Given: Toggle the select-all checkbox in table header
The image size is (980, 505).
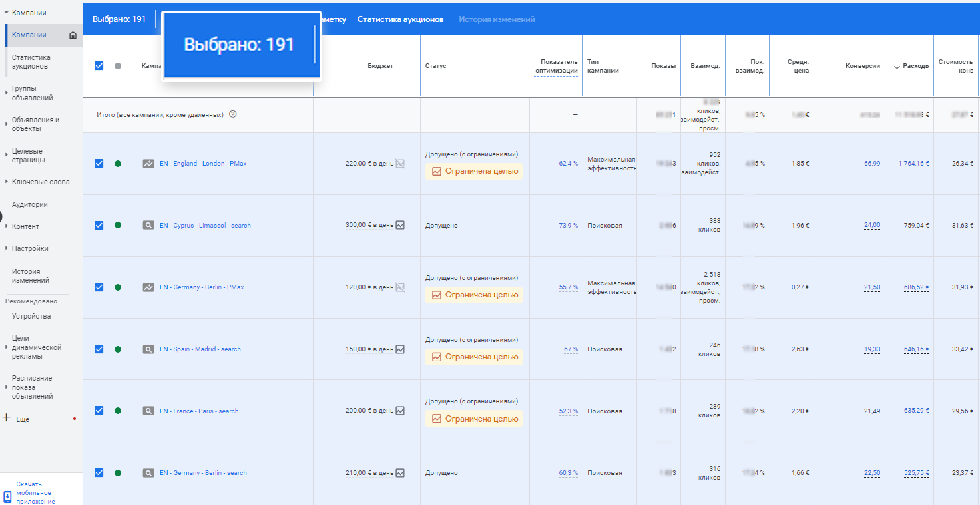Looking at the screenshot, I should 99,66.
